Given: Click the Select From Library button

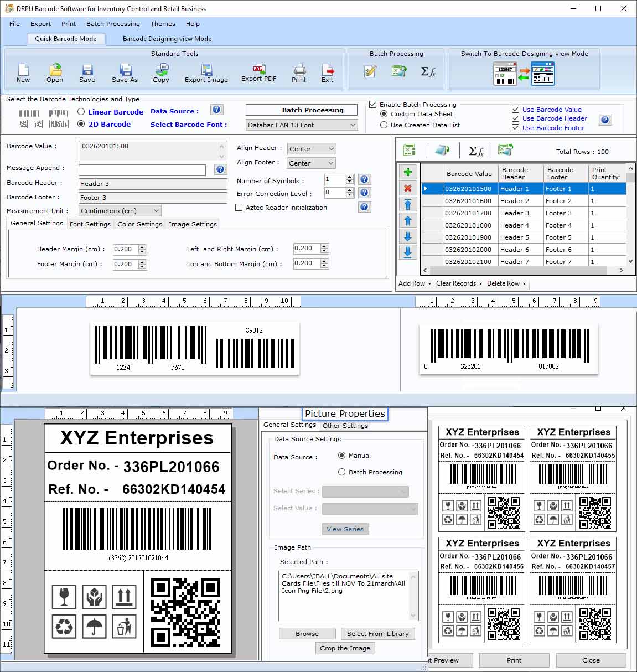Looking at the screenshot, I should click(377, 633).
